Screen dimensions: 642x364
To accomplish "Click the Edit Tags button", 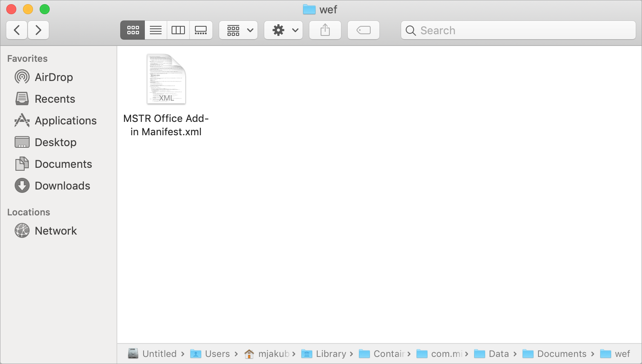I will (x=363, y=30).
